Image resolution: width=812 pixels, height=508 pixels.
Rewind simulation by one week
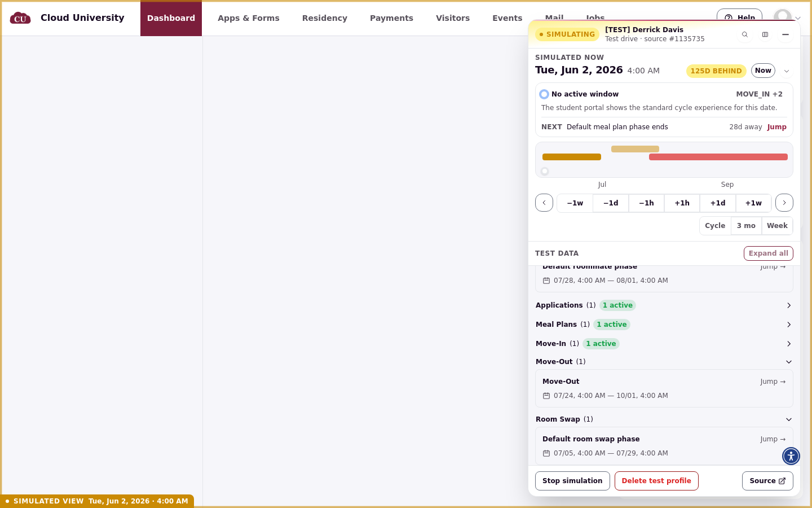[575, 203]
